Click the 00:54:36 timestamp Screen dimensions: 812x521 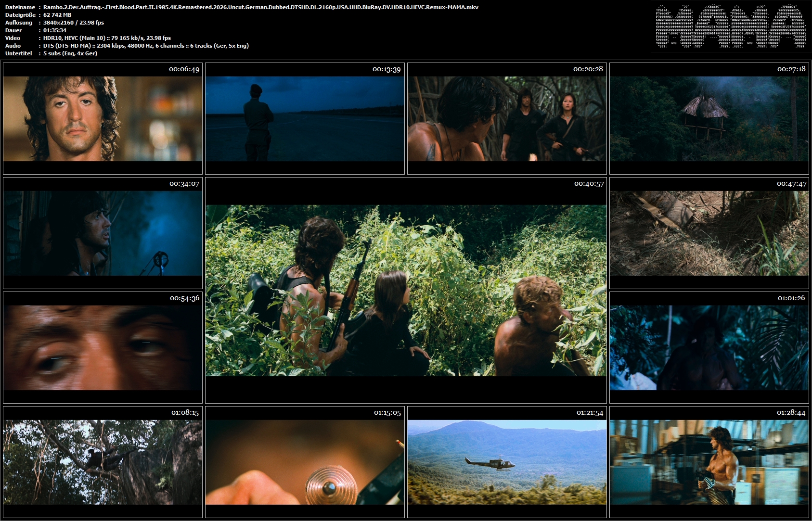pos(184,298)
